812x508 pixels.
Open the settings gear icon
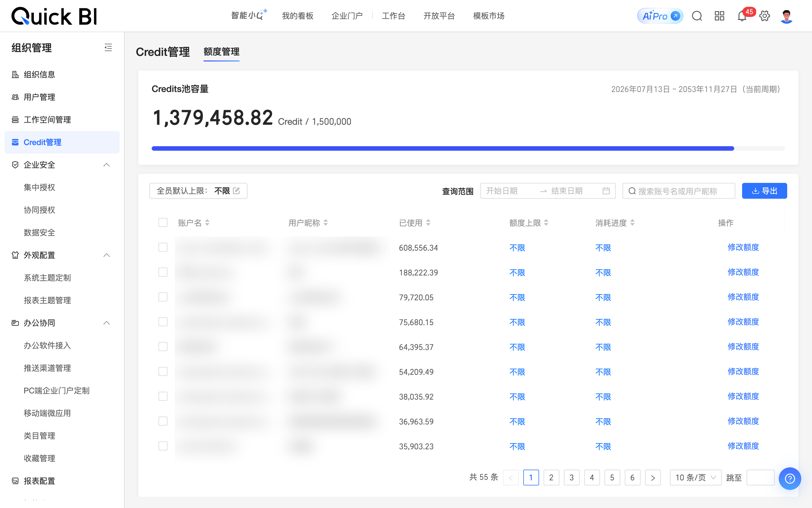point(765,16)
